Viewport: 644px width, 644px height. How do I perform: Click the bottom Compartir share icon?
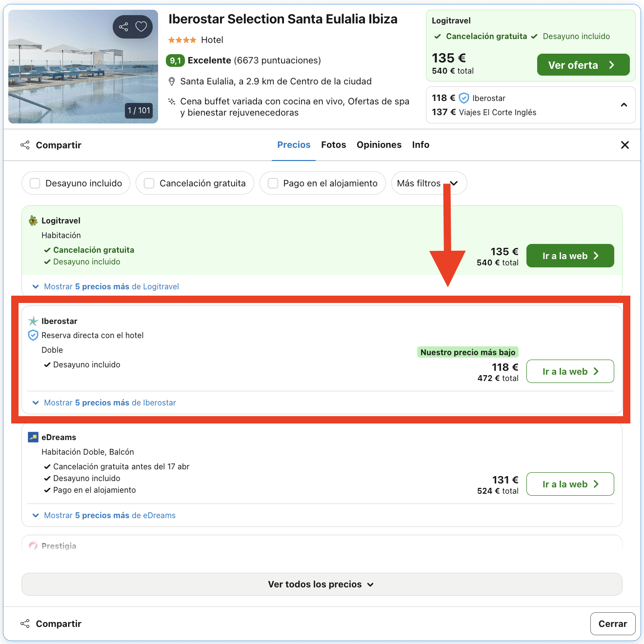(x=25, y=624)
